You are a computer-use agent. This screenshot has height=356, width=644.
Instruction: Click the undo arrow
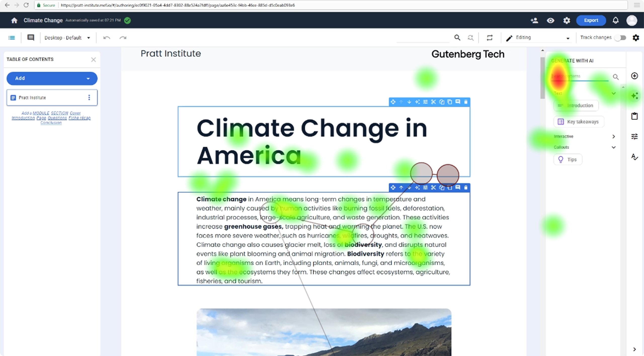pos(107,38)
